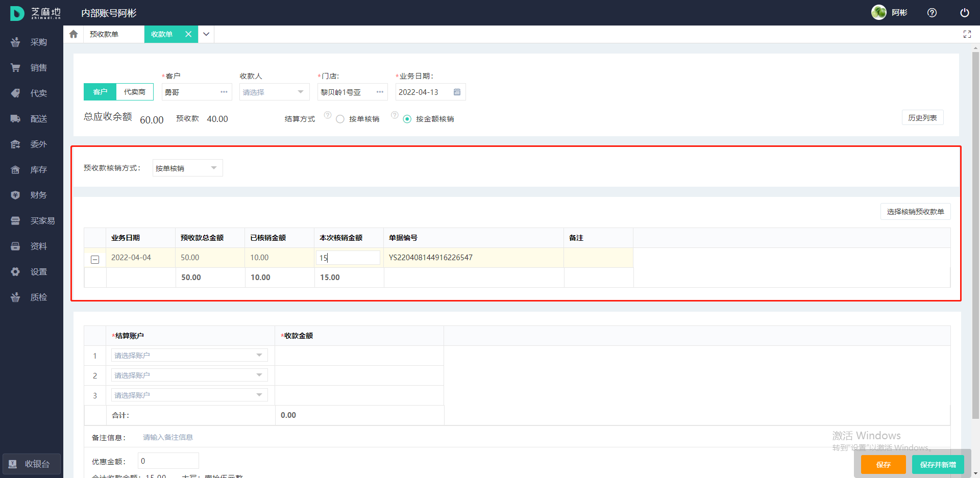The image size is (980, 478).
Task: Open the 质检 quality inspection icon
Action: [15, 297]
